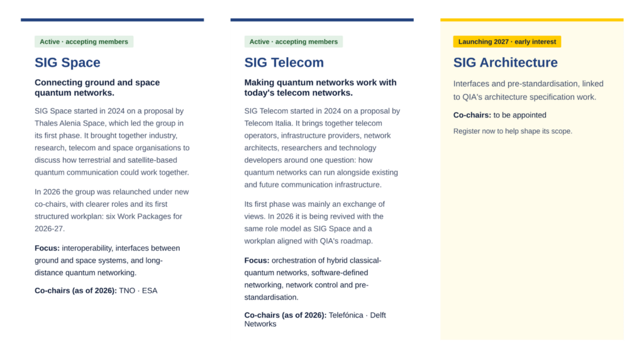Click the paragraph about six Work Packages
Viewport: 644px width, 362px height.
click(x=112, y=210)
